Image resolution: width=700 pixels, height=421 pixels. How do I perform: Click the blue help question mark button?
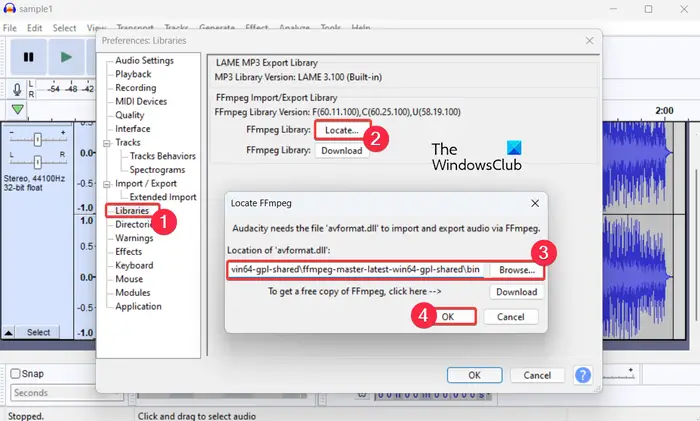(x=583, y=375)
